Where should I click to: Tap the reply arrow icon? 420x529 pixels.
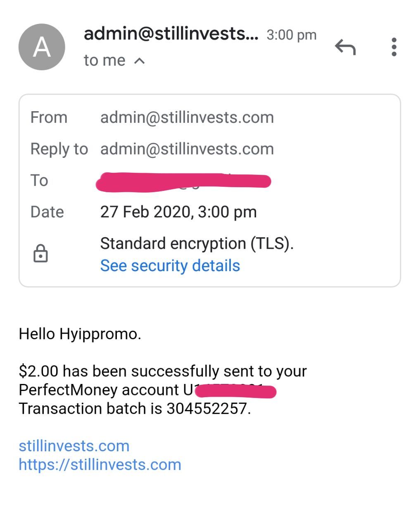click(345, 47)
